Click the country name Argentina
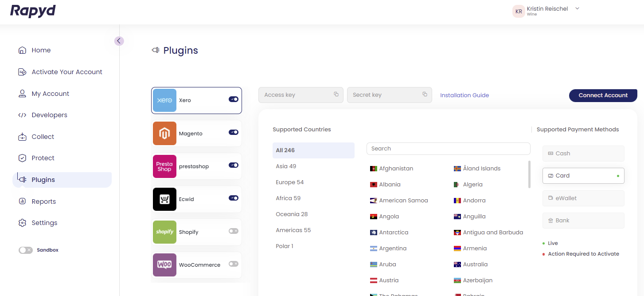Image resolution: width=644 pixels, height=296 pixels. [x=393, y=249]
